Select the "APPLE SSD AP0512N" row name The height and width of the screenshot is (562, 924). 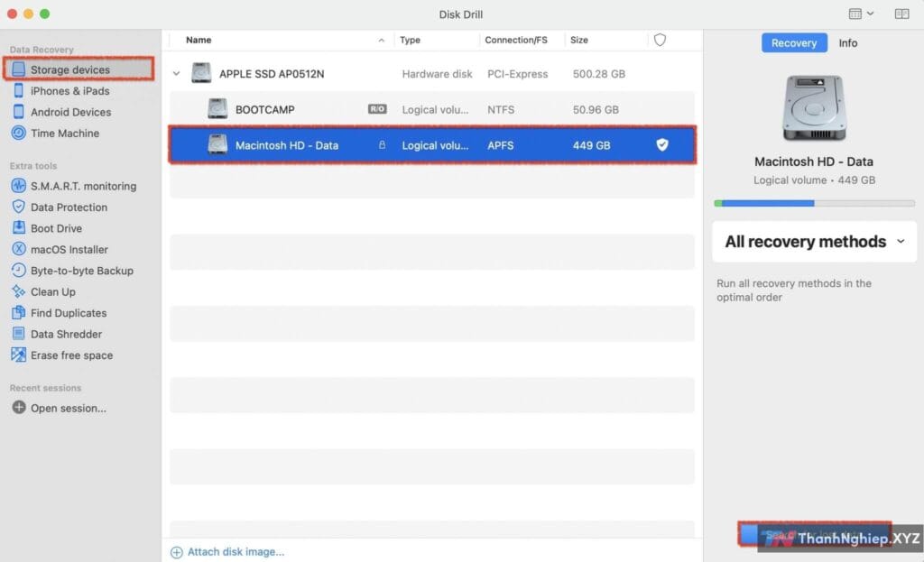[272, 74]
